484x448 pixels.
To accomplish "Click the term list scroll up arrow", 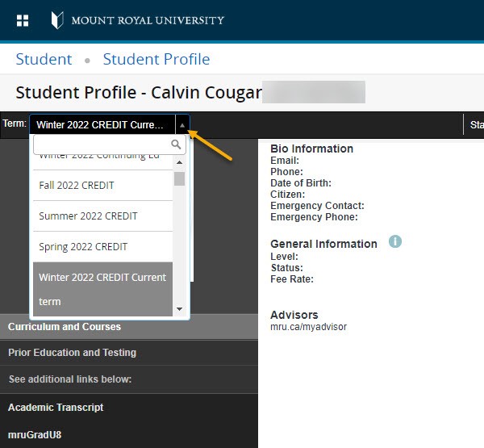I will [x=179, y=162].
